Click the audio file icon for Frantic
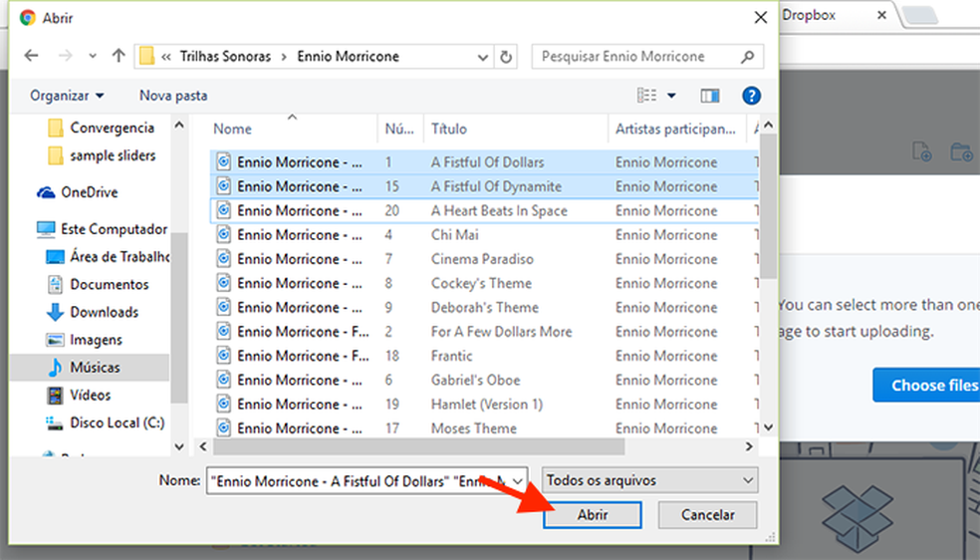The width and height of the screenshot is (980, 560). [223, 356]
